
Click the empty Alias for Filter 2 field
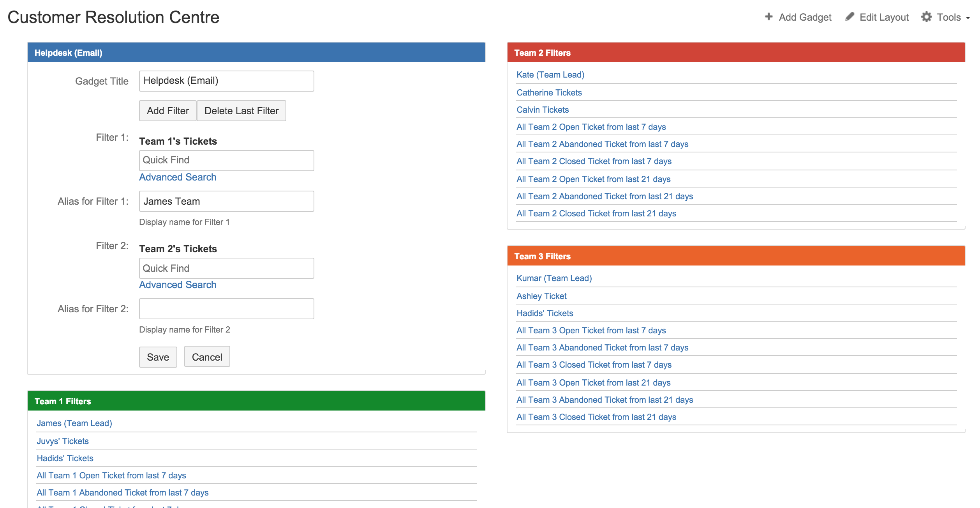coord(226,309)
